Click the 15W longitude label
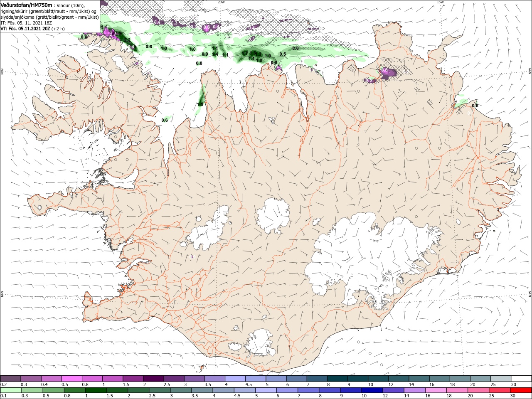The height and width of the screenshot is (399, 532). coord(440,2)
